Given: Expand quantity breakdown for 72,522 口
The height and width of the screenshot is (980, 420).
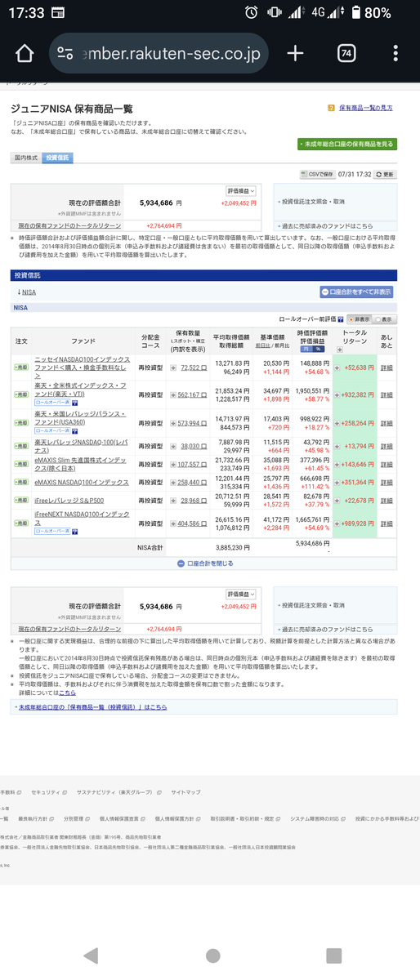Looking at the screenshot, I should (x=173, y=367).
